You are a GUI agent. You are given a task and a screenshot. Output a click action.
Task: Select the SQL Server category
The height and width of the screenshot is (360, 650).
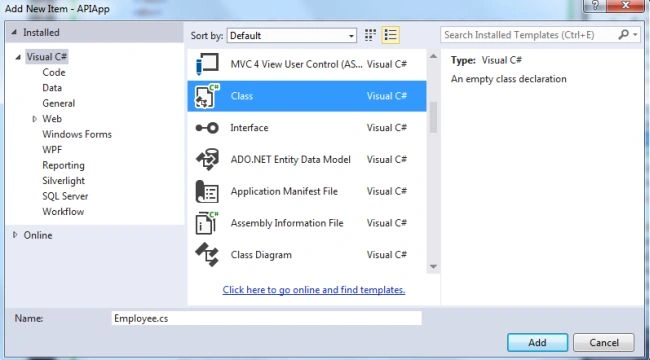[65, 196]
